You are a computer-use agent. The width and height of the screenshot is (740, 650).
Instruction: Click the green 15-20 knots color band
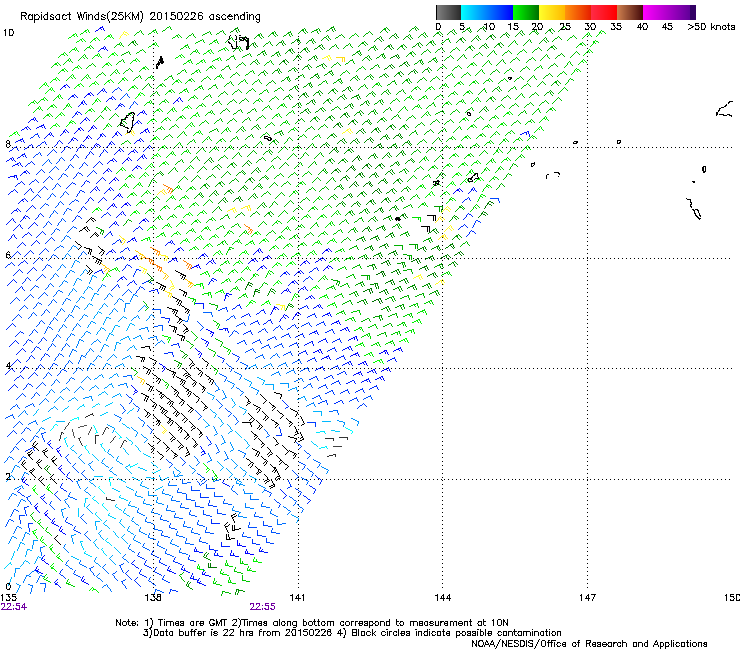tap(526, 12)
